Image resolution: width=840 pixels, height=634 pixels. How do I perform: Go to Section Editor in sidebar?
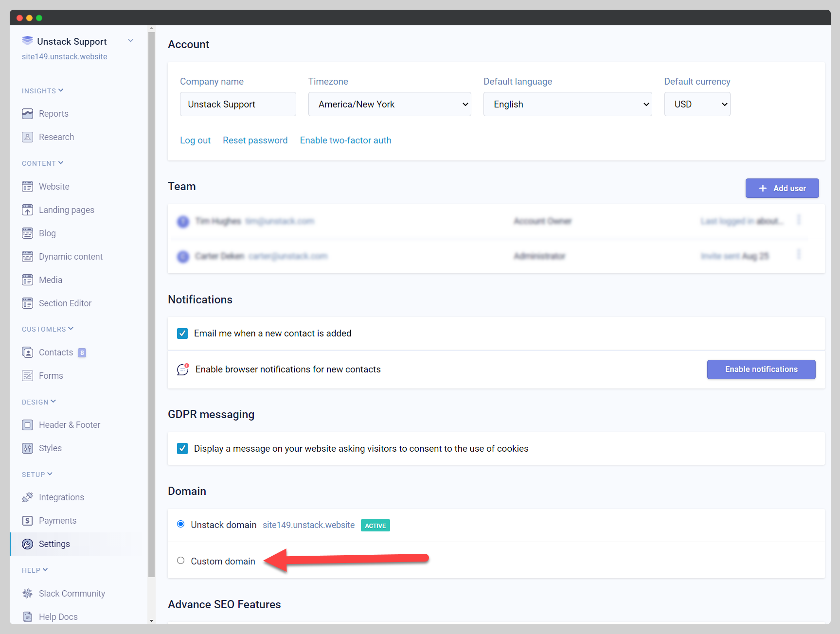[x=65, y=303]
